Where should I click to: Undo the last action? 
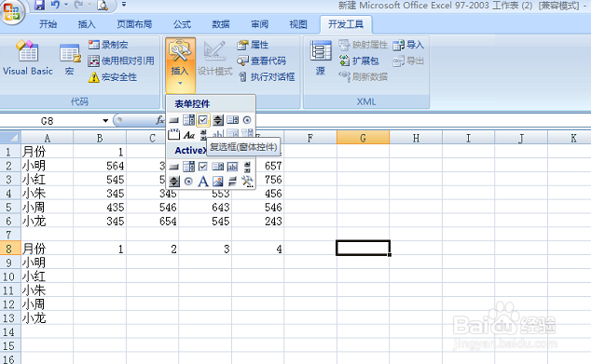coord(55,5)
